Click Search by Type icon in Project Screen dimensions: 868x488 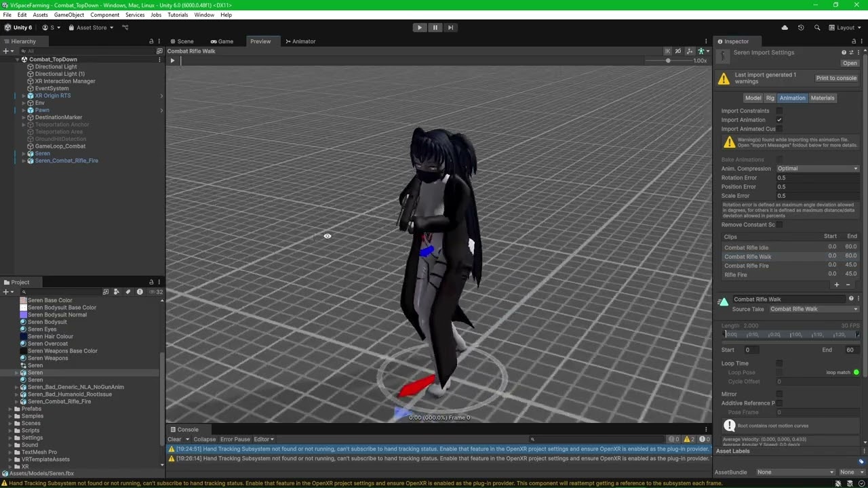coord(117,292)
